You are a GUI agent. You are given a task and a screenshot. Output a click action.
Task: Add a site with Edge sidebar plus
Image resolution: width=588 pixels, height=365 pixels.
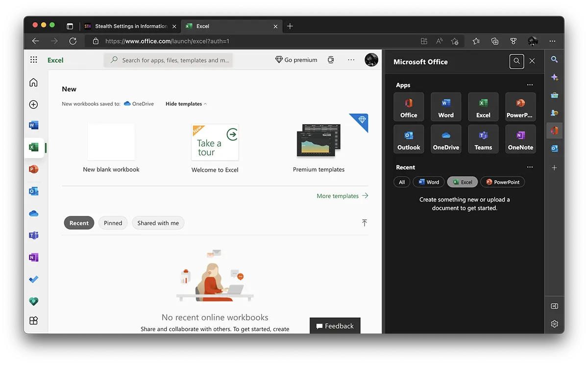point(554,168)
